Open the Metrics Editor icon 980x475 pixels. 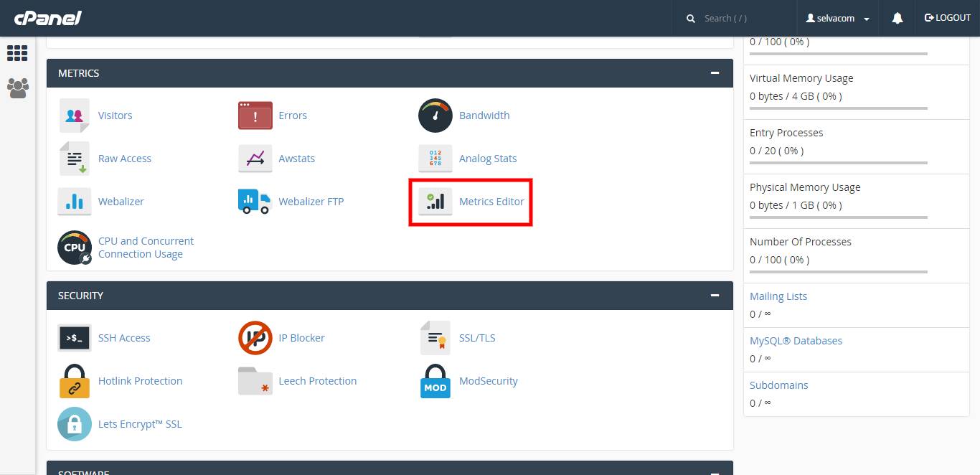point(435,202)
